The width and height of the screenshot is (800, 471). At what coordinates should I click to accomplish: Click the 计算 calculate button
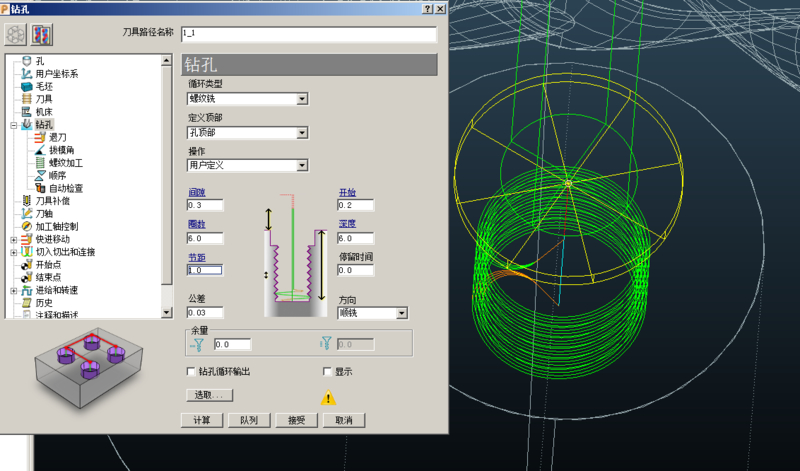tap(202, 420)
